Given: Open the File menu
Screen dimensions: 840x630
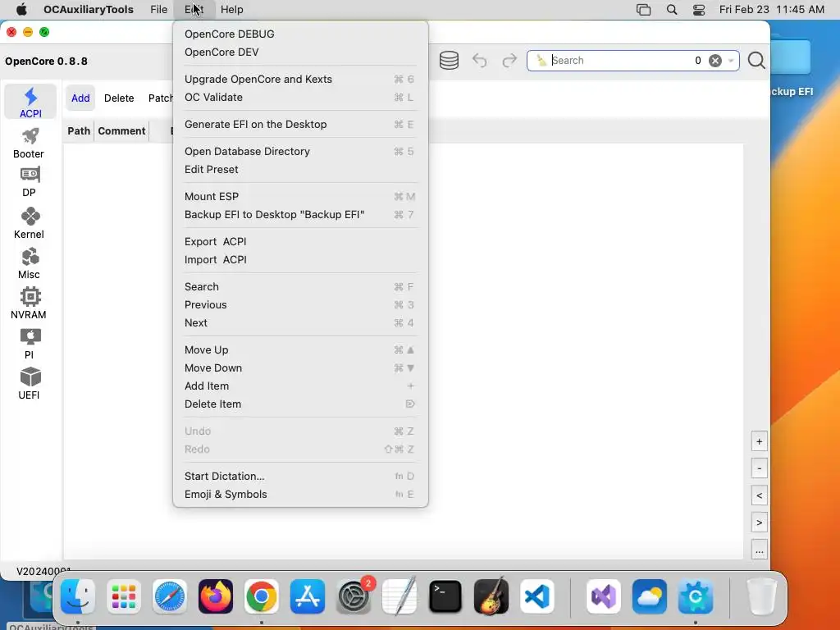Looking at the screenshot, I should point(158,9).
